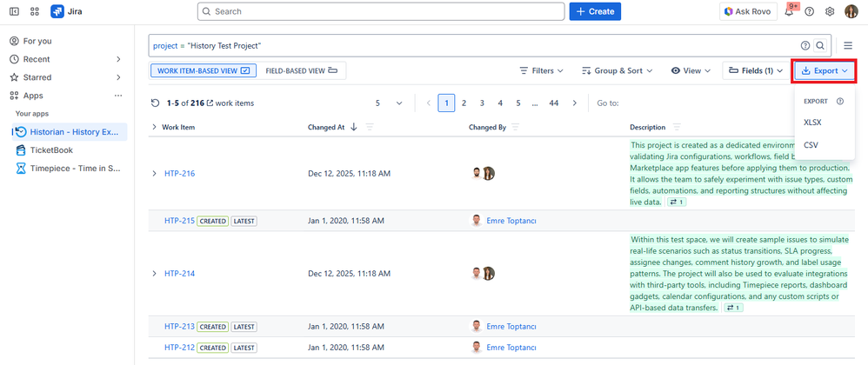The height and width of the screenshot is (365, 868).
Task: Open the user profile avatar
Action: click(851, 11)
